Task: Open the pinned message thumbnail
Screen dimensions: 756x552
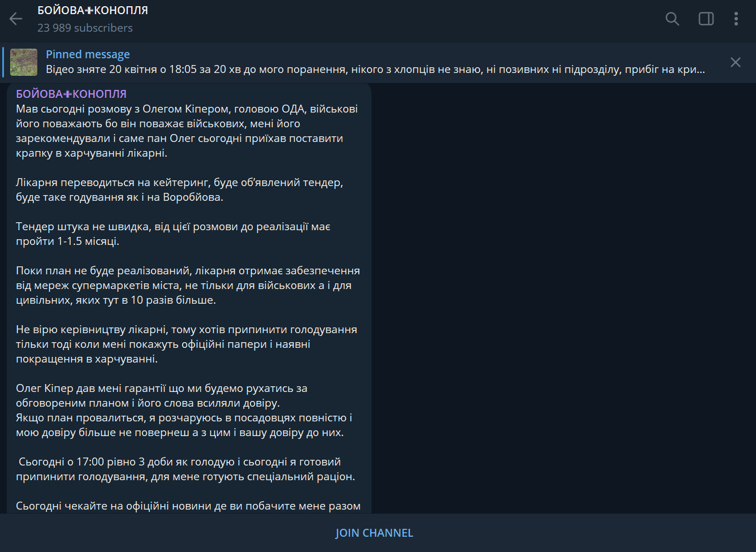Action: 24,62
